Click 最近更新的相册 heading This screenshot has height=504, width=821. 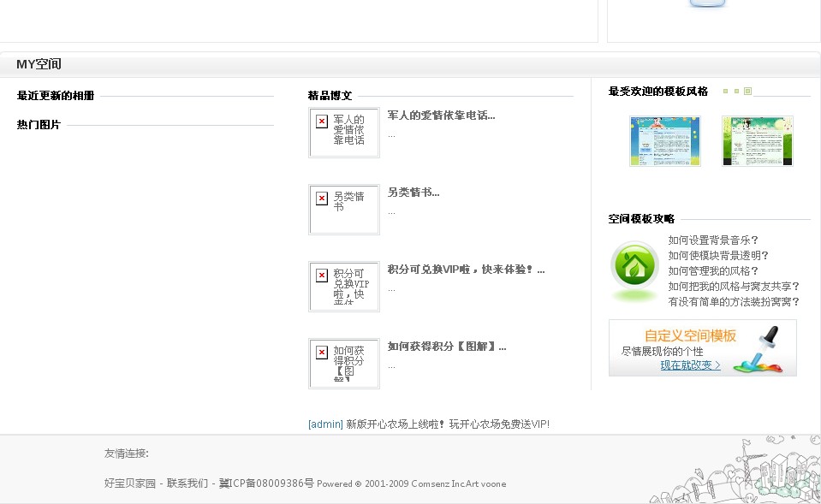pos(56,96)
